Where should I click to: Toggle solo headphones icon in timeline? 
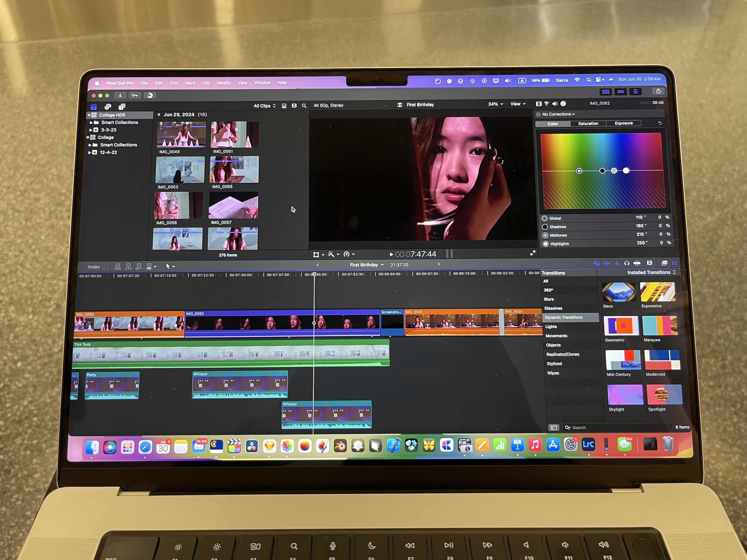pos(626,263)
